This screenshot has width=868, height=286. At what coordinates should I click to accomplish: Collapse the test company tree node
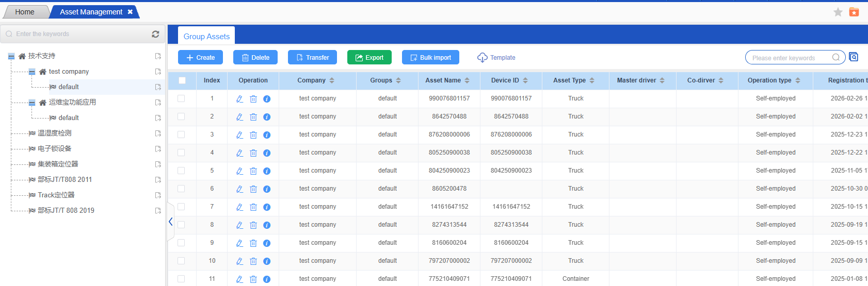[x=32, y=72]
